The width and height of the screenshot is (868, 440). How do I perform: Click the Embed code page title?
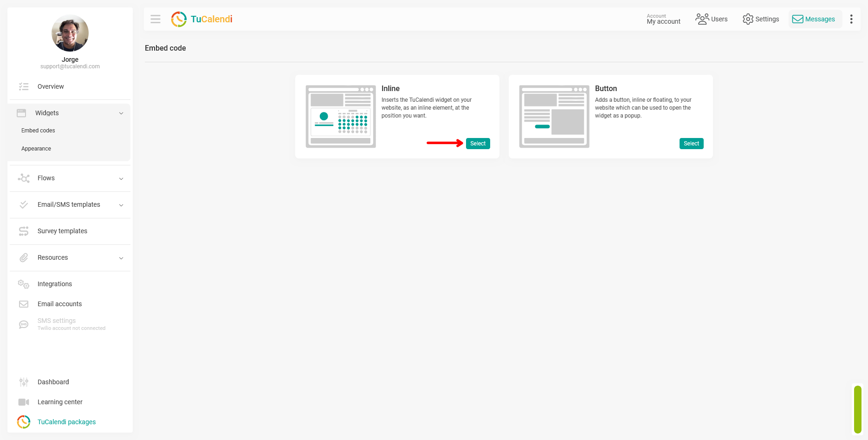[x=165, y=48]
